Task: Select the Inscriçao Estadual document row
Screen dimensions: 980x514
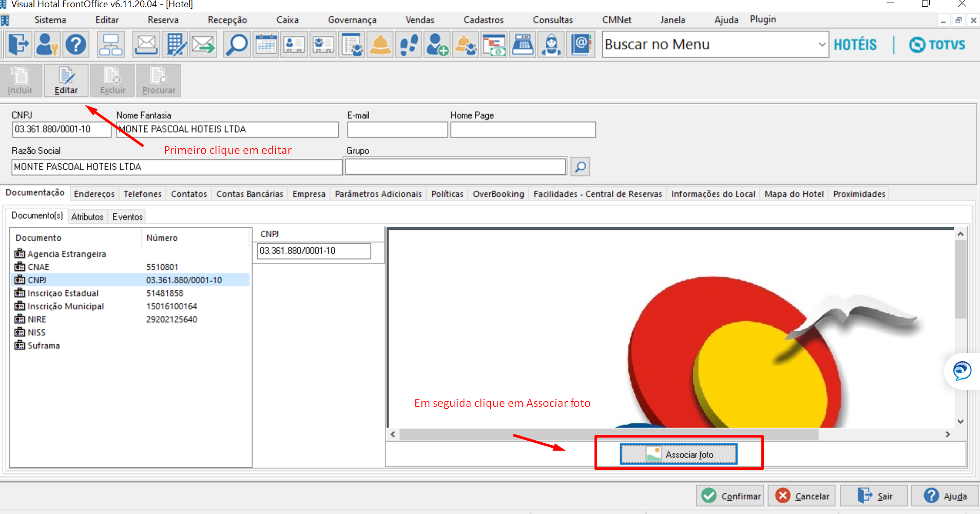Action: pos(130,293)
